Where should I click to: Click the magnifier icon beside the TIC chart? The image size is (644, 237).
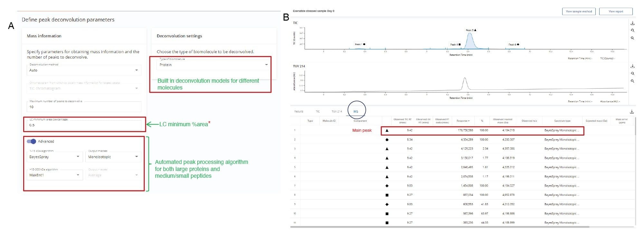pyautogui.click(x=632, y=38)
